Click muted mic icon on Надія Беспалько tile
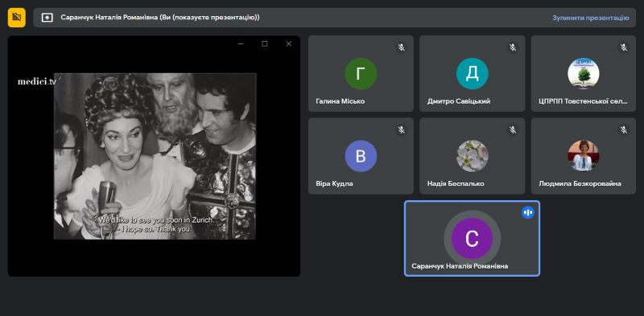The width and height of the screenshot is (644, 316). [513, 130]
